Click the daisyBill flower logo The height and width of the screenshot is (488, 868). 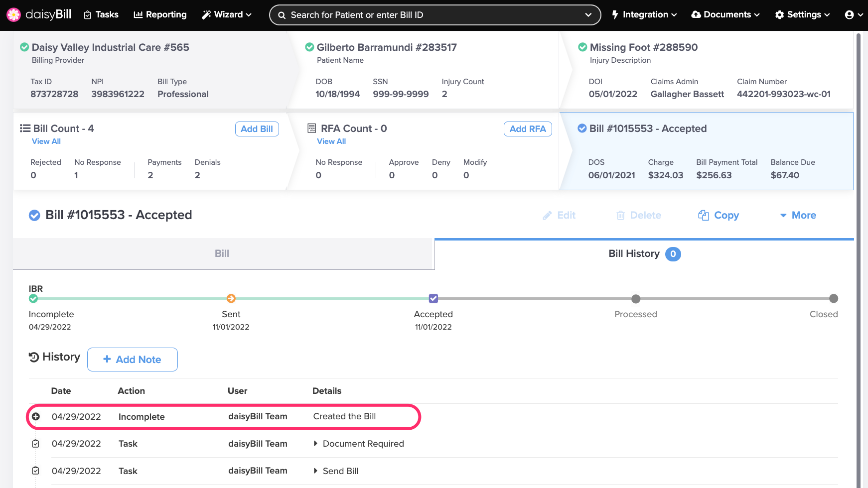click(x=13, y=14)
